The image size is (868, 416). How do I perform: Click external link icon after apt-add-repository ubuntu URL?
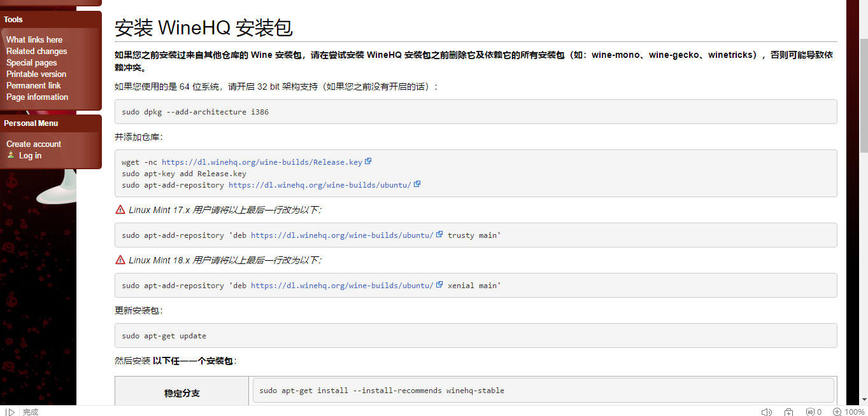click(x=417, y=184)
